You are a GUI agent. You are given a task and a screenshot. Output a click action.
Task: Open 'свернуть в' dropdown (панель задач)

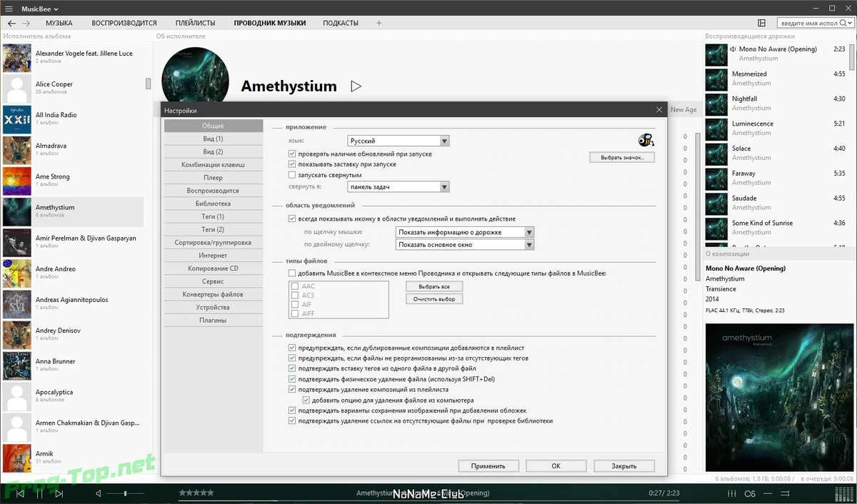[x=399, y=187]
